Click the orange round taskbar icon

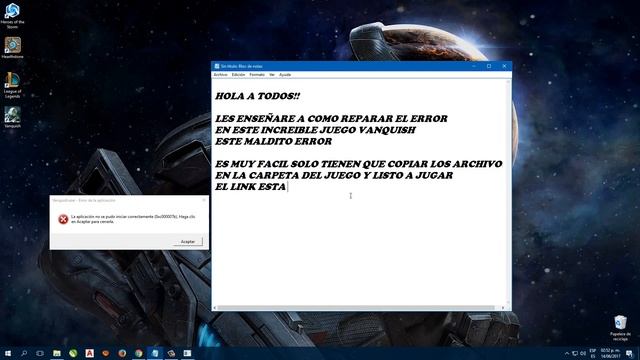click(106, 353)
